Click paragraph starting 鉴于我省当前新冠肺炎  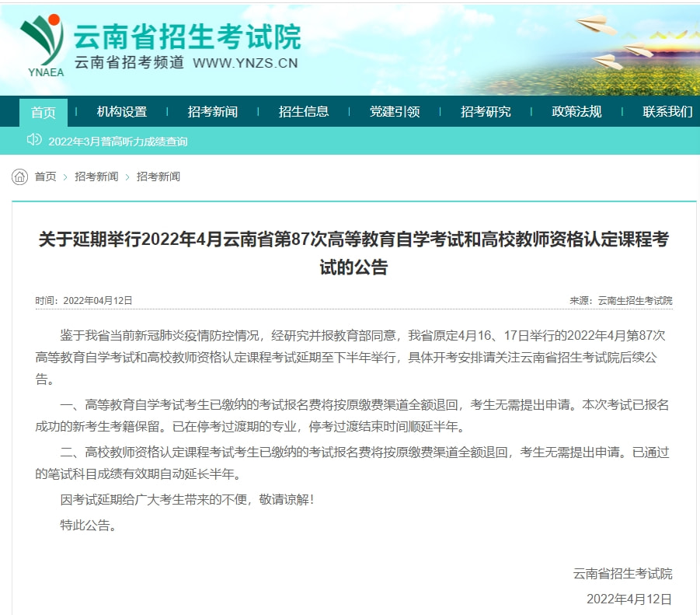point(350,358)
